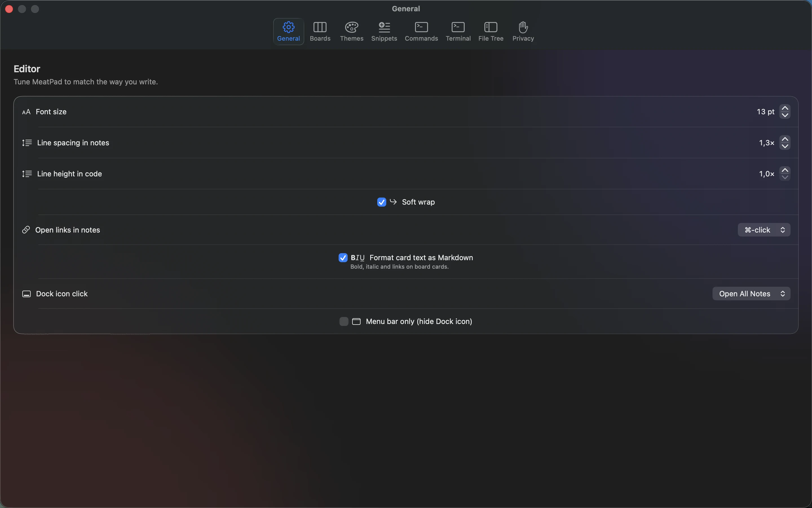Open the Privacy hand tab
812x508 pixels.
(x=523, y=32)
